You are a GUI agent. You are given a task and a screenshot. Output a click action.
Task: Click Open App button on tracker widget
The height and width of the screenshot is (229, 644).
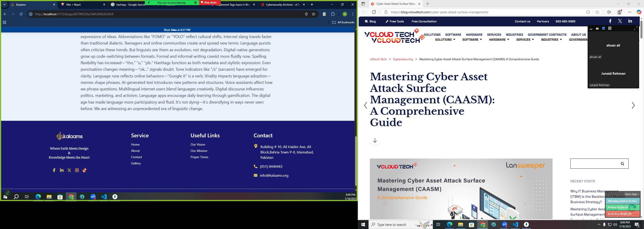click(632, 194)
